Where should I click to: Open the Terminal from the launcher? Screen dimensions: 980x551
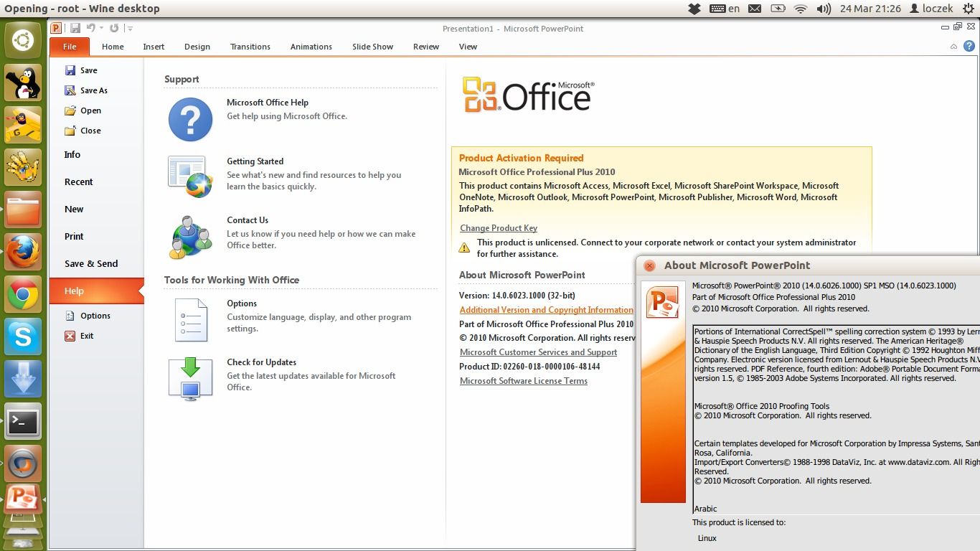coord(23,421)
